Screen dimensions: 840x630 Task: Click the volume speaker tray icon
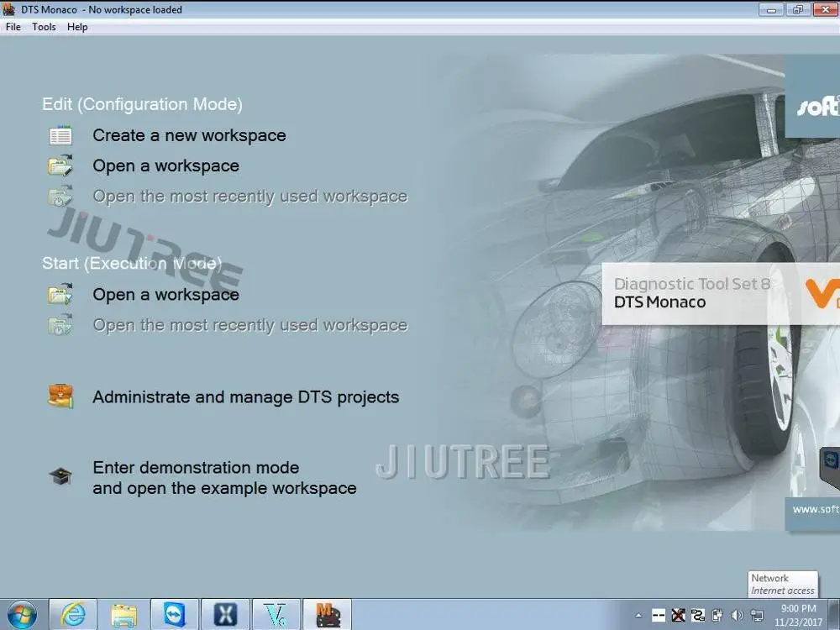pyautogui.click(x=738, y=616)
